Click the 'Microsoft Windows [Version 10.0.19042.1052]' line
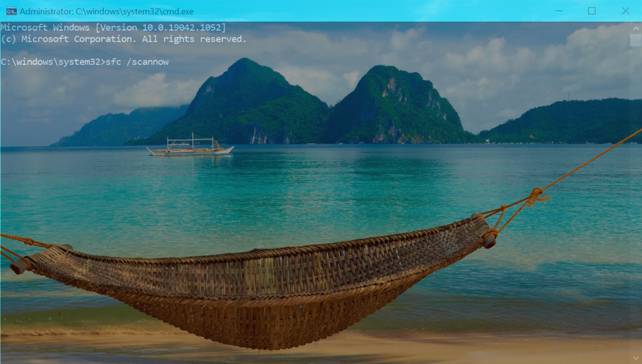 (113, 27)
